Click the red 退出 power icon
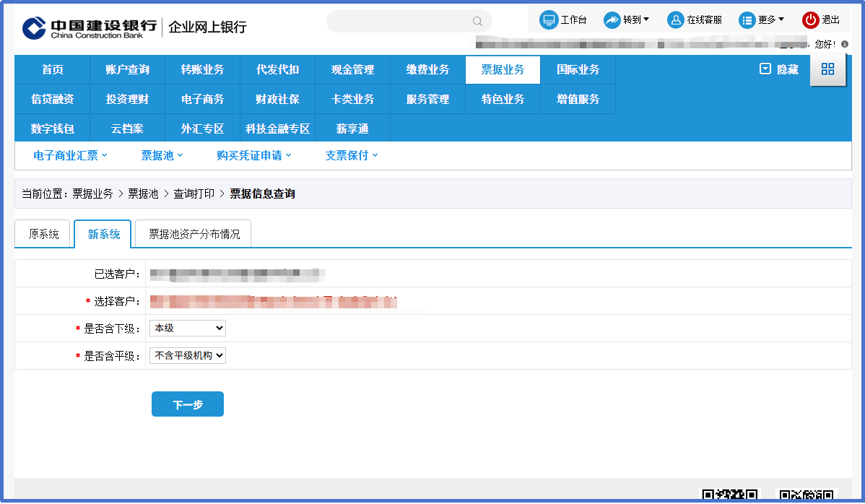Screen dimensions: 865x504 click(811, 20)
